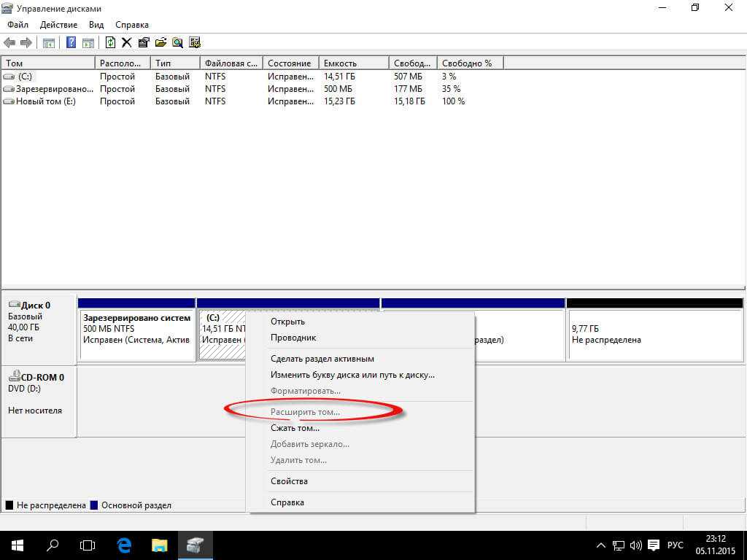747x560 pixels.
Task: Click the Refresh toolbar icon
Action: [x=110, y=43]
